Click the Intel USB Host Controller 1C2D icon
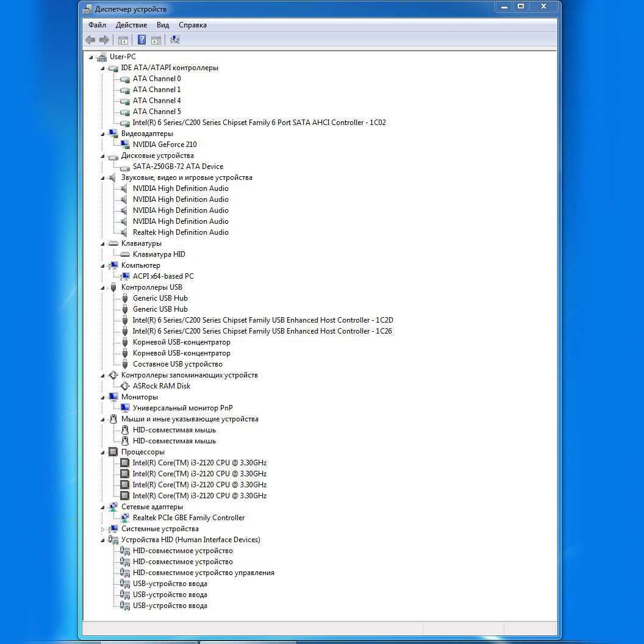 (x=125, y=320)
